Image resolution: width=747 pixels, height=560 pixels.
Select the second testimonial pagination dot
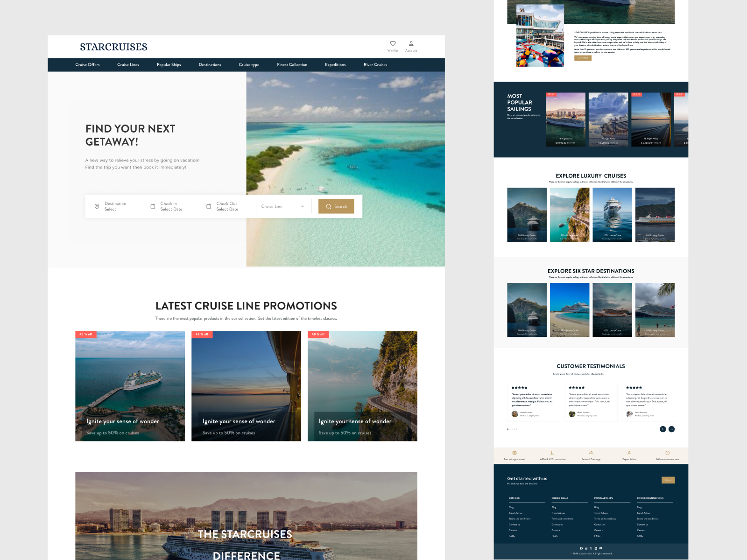510,429
